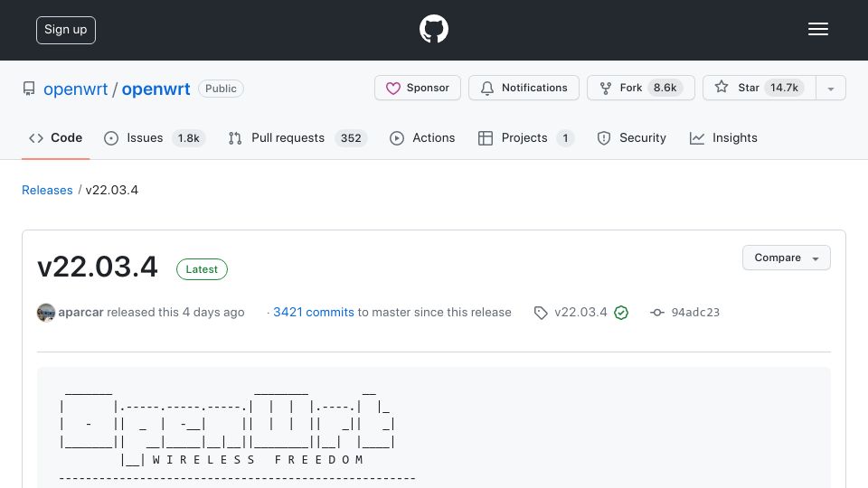The image size is (868, 488).
Task: Click the repository book icon
Action: pyautogui.click(x=29, y=89)
